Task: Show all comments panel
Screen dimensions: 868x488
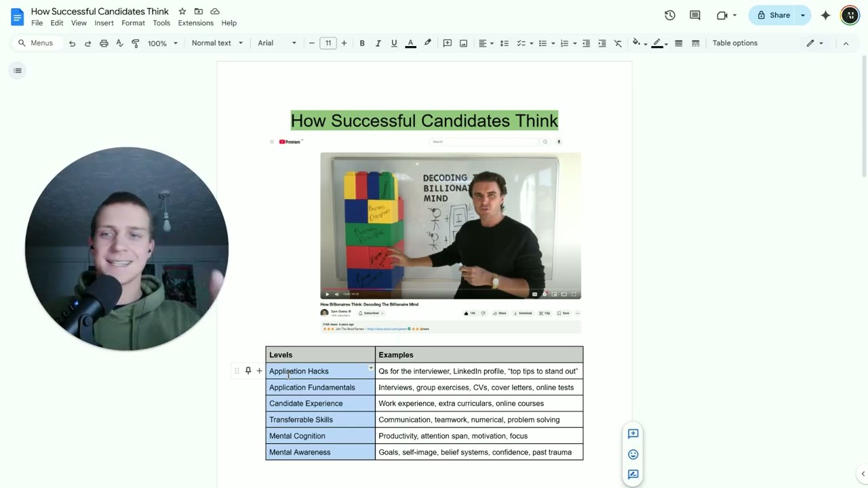Action: (x=695, y=15)
